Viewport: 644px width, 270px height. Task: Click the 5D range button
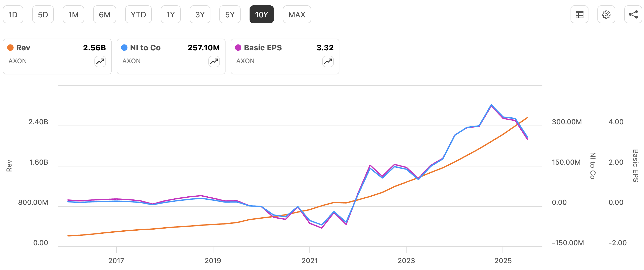click(43, 15)
